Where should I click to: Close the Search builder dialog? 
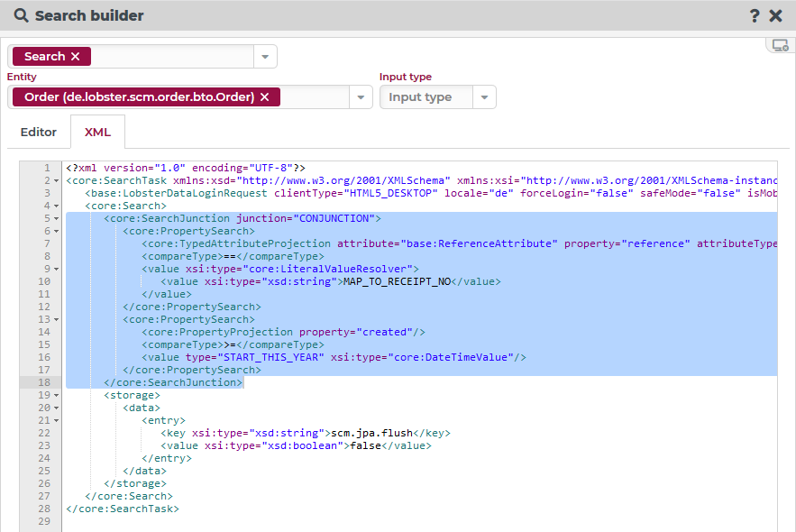click(775, 15)
